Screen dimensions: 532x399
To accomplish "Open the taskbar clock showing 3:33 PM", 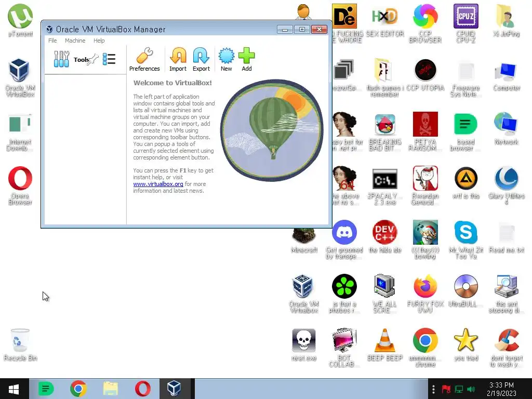I will click(501, 389).
